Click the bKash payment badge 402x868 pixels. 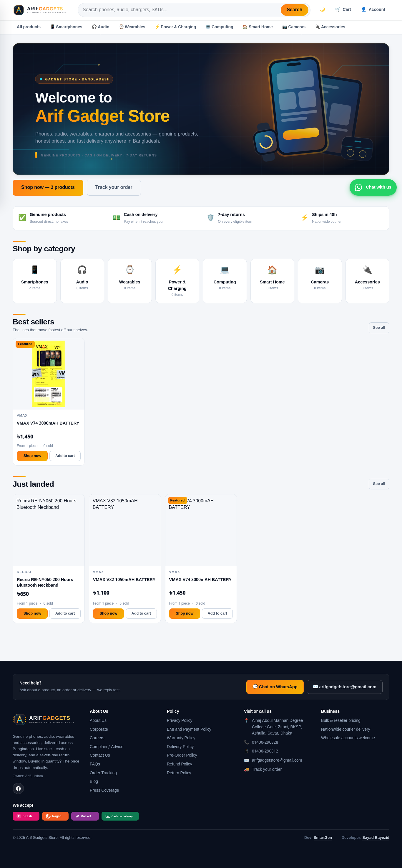(x=26, y=816)
